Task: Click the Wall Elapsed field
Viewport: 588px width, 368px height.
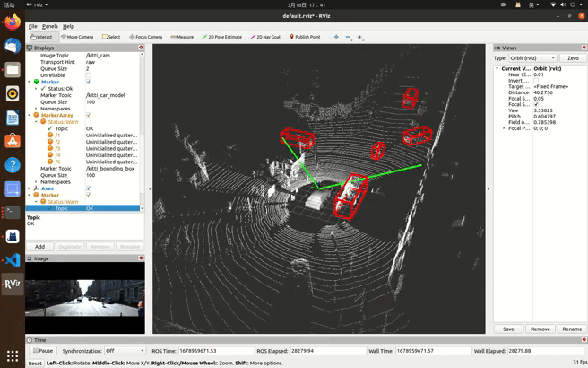Action: (545, 351)
